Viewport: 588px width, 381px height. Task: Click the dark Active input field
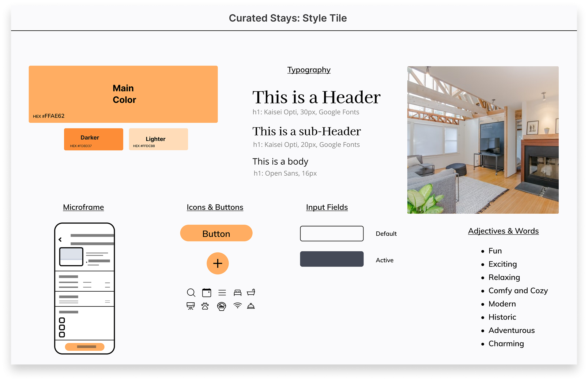tap(332, 259)
